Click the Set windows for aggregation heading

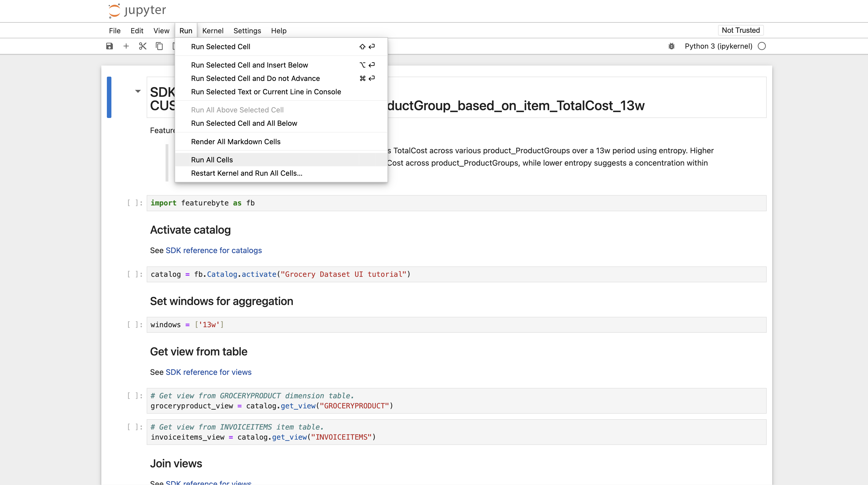coord(221,301)
